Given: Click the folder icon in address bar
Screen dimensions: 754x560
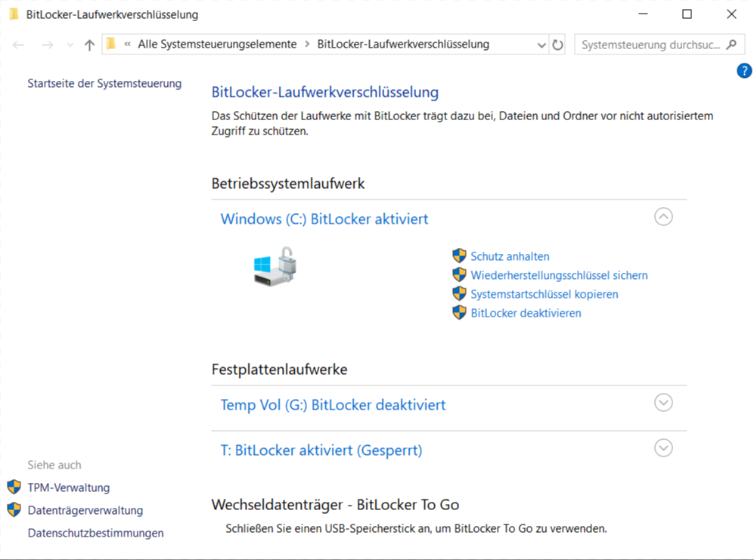Looking at the screenshot, I should click(x=111, y=44).
